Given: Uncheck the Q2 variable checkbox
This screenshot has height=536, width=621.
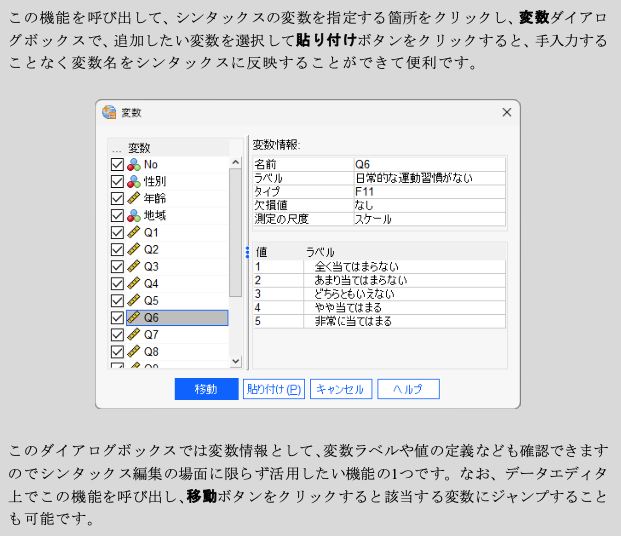Looking at the screenshot, I should pyautogui.click(x=117, y=249).
